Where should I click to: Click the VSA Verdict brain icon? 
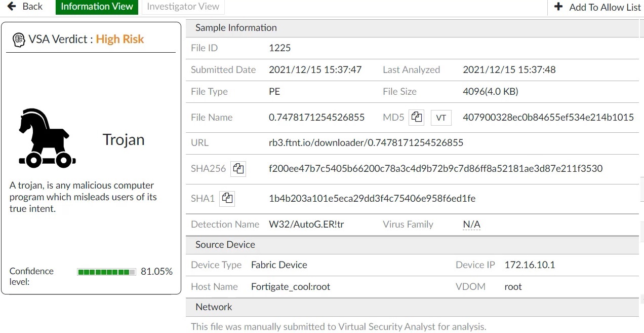pyautogui.click(x=19, y=40)
